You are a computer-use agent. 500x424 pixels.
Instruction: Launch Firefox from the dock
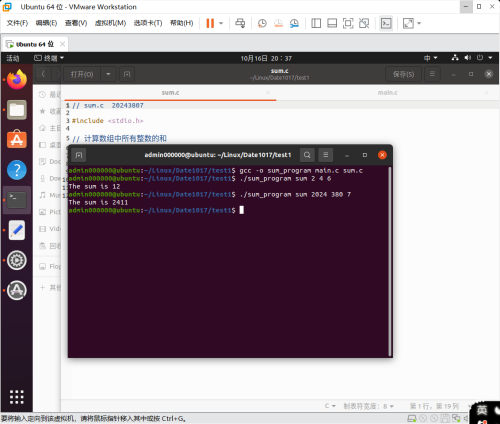[17, 80]
